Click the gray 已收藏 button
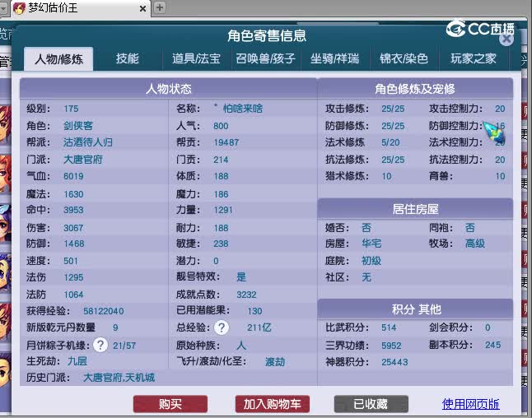Image resolution: width=532 pixels, height=418 pixels. tap(371, 404)
